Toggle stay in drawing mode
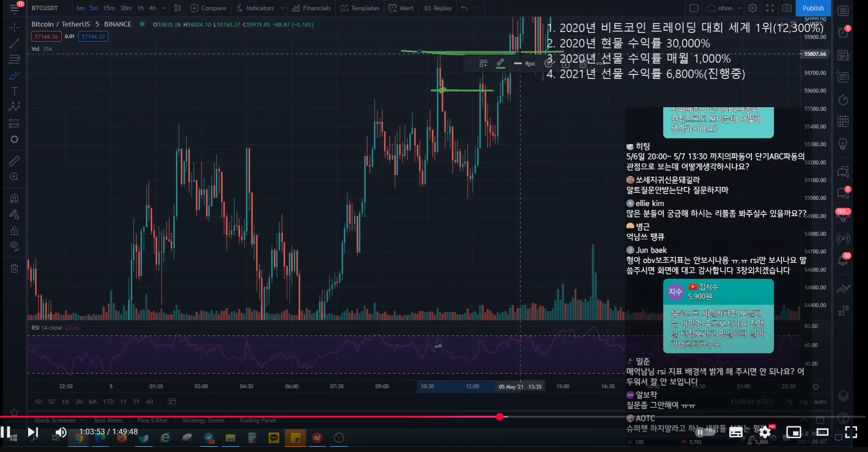The image size is (868, 452). click(14, 214)
